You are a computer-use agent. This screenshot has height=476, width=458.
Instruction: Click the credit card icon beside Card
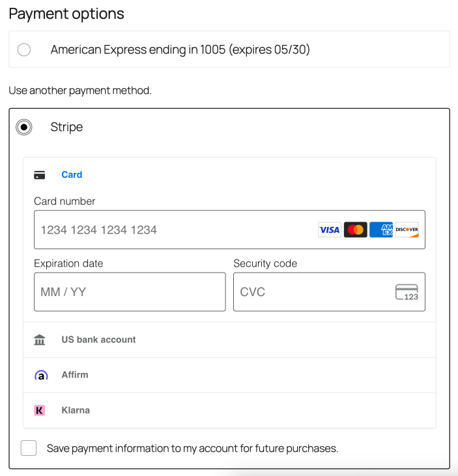click(x=40, y=175)
